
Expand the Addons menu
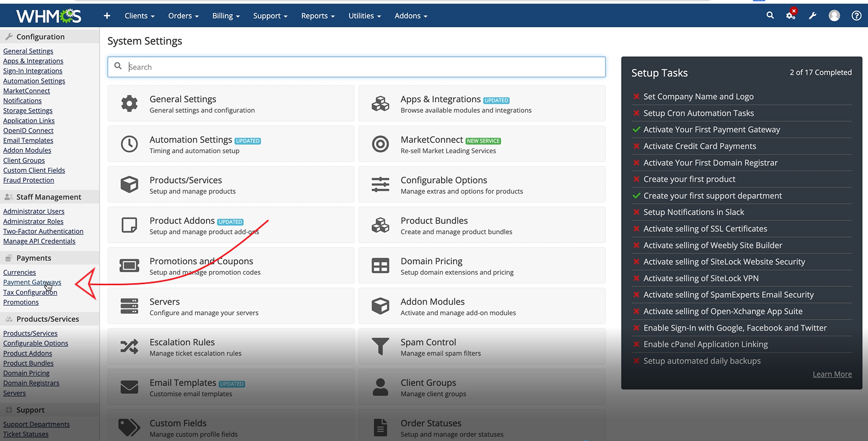click(x=411, y=16)
